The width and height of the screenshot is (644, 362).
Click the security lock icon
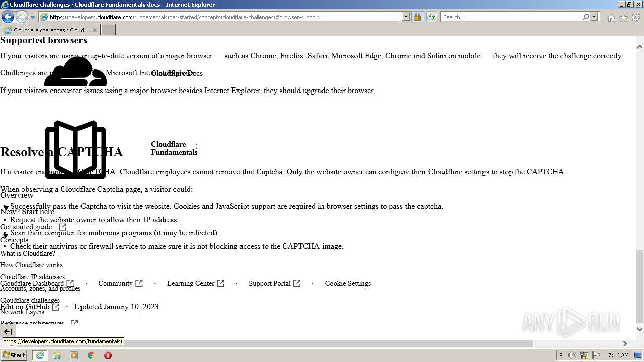pos(417,17)
